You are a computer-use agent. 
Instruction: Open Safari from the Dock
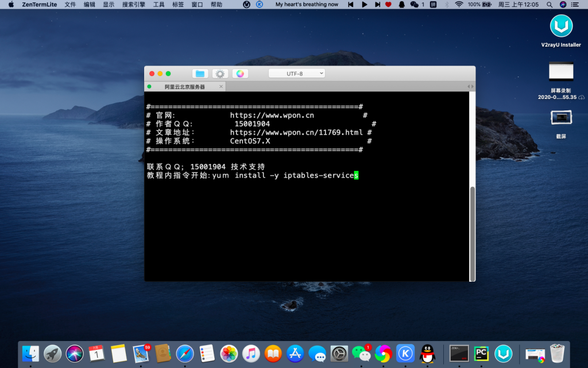[x=184, y=353]
